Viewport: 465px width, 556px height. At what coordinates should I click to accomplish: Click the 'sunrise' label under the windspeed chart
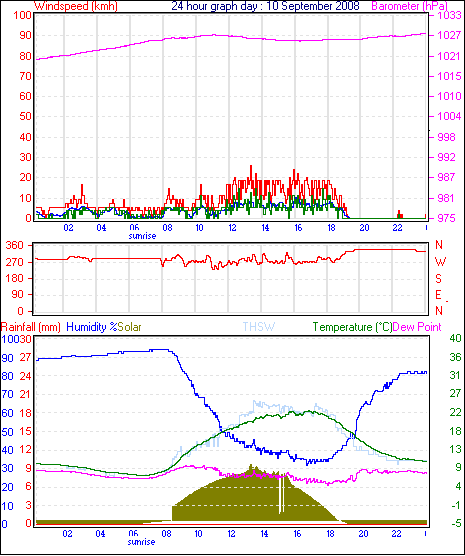(142, 236)
